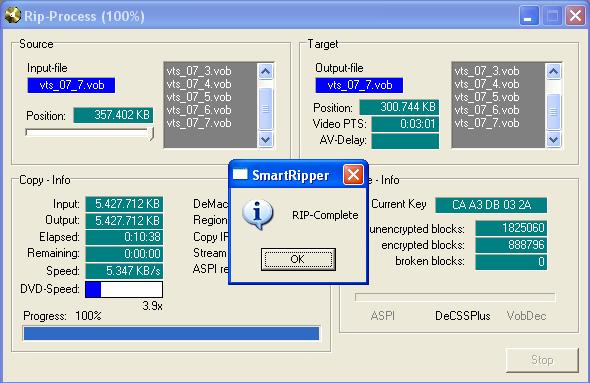The height and width of the screenshot is (383, 590).
Task: Click the decryption progress bar above DeCSSPlus
Action: [x=455, y=297]
